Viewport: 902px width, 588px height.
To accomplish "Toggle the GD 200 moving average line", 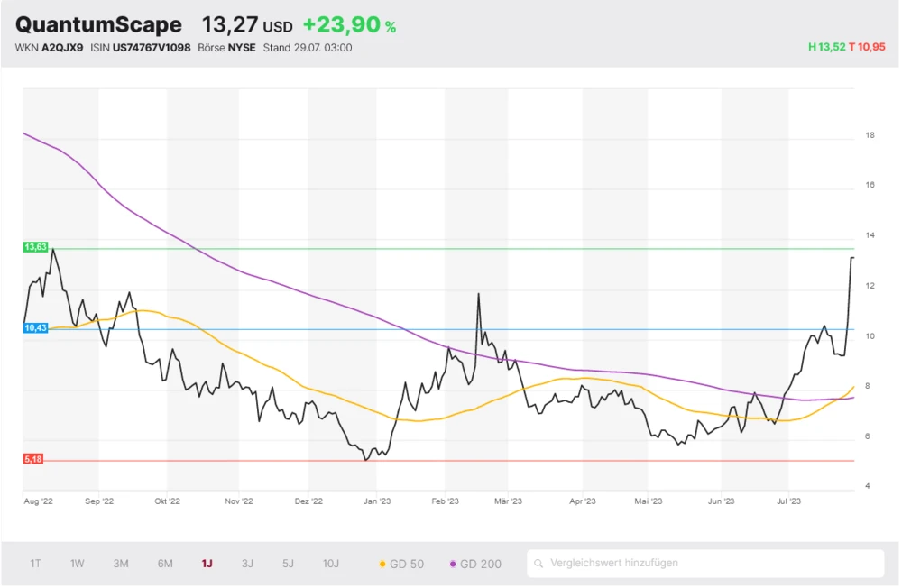I will coord(475,564).
